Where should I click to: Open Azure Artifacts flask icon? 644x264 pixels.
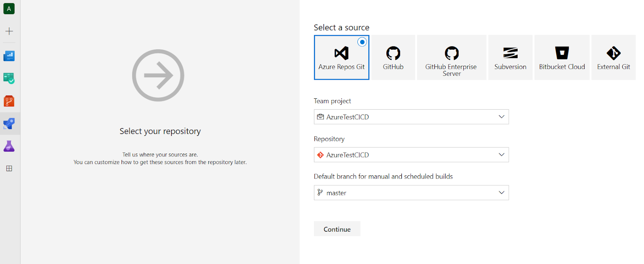pos(9,146)
